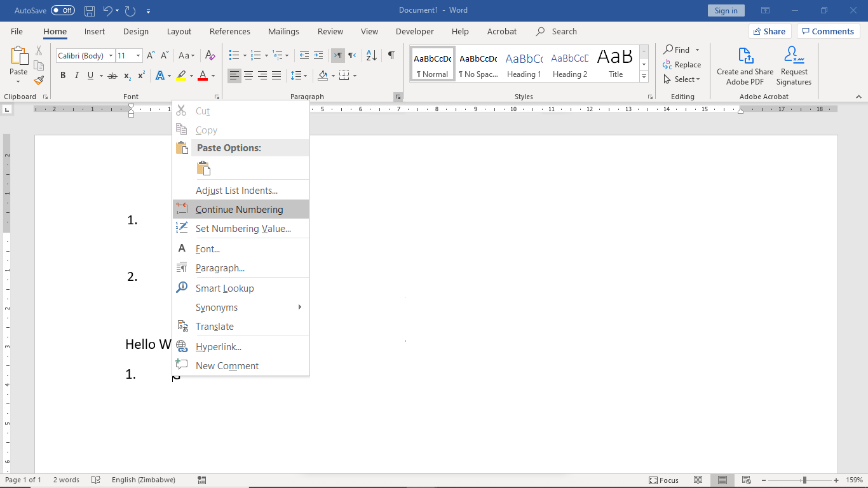Switch to Read Mode view in status bar
Screen dimensions: 868x488
click(x=698, y=480)
